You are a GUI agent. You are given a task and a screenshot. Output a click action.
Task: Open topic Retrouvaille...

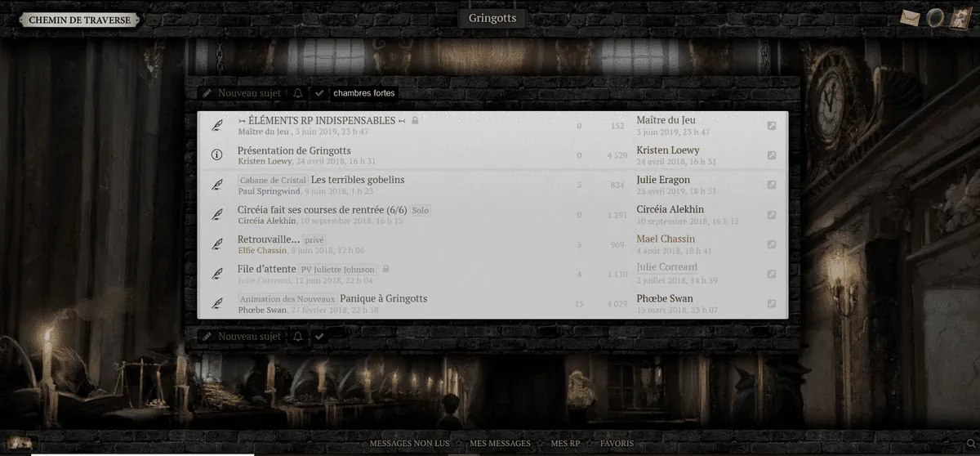coord(268,239)
